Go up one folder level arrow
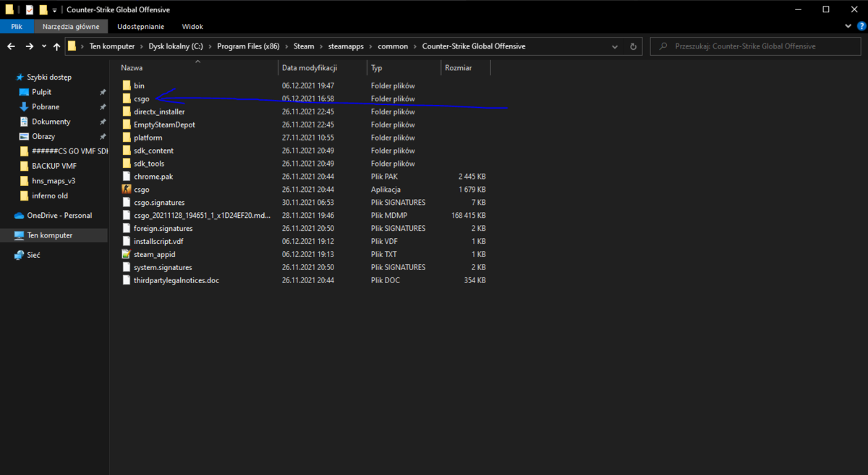Image resolution: width=868 pixels, height=475 pixels. tap(56, 46)
